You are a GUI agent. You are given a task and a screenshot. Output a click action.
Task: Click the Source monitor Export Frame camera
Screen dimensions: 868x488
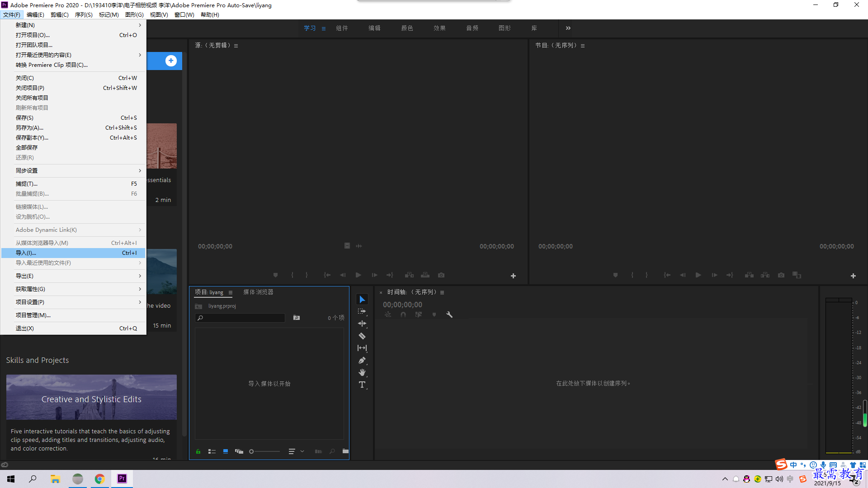pyautogui.click(x=441, y=275)
